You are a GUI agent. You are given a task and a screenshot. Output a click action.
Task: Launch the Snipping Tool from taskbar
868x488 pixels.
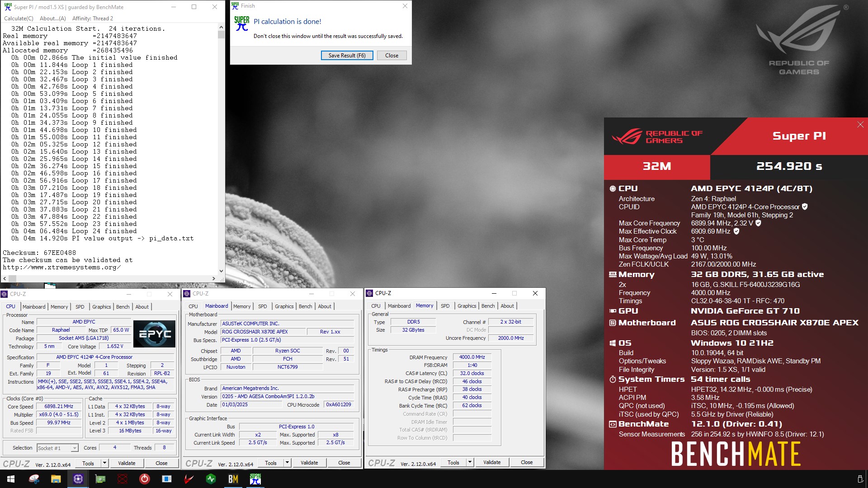click(34, 479)
